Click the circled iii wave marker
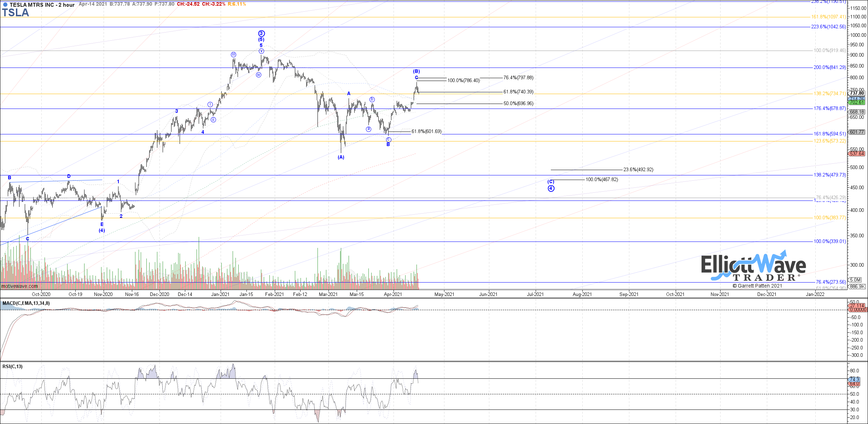Viewport: 868px width, 424px height. [233, 54]
